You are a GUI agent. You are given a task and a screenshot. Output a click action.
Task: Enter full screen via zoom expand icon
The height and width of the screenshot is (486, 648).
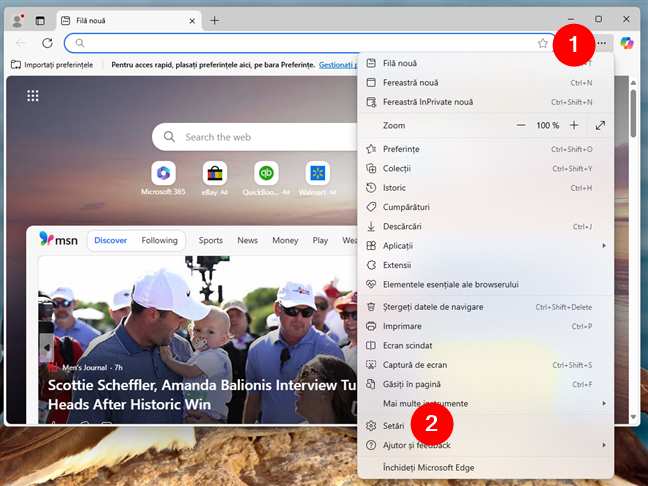click(600, 125)
